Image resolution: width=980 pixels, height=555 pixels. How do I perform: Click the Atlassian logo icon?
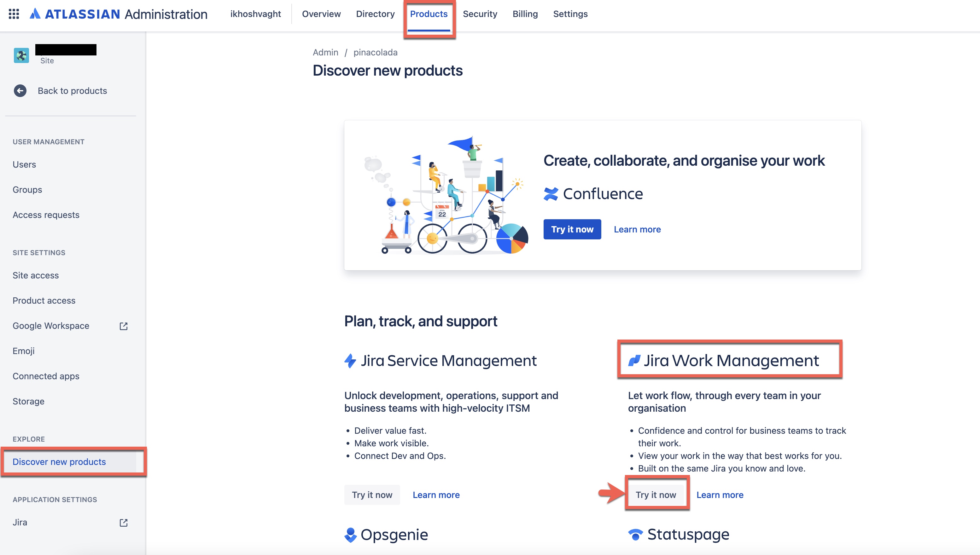pos(35,14)
